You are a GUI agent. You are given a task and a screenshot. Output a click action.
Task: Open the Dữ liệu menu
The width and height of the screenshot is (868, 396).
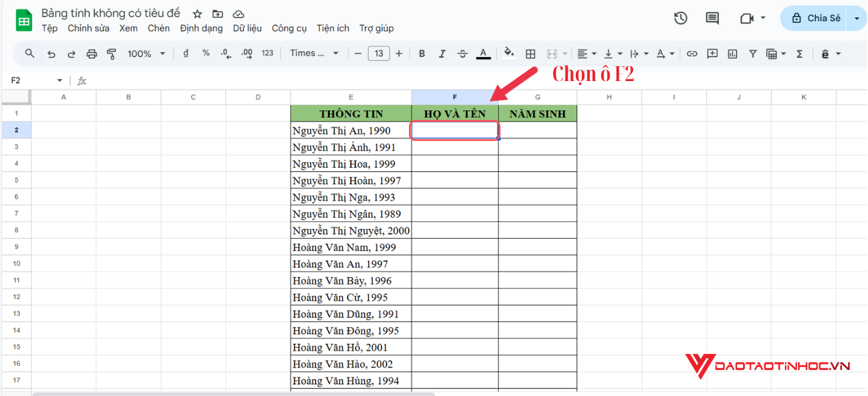click(247, 28)
